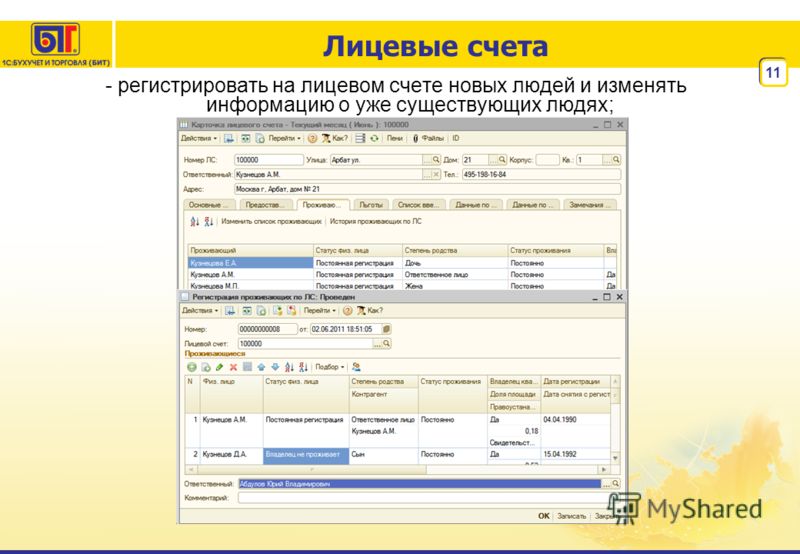Click horizontal scrollbar right arrow of residents table

tap(604, 469)
